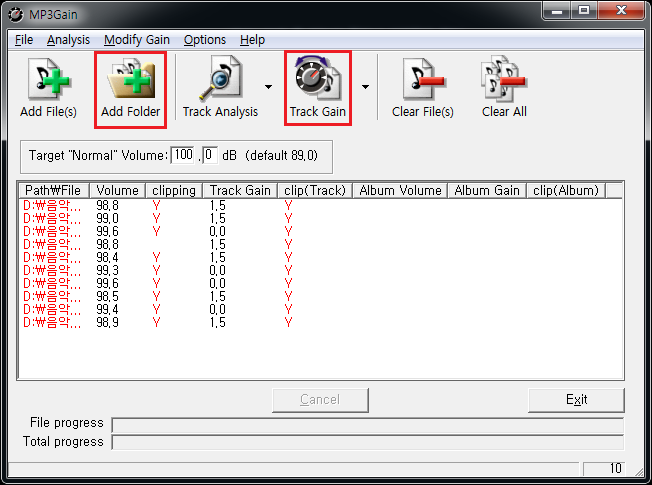Screen dimensions: 652x485
Task: Select the file row with volume 98,8 and clipping Y
Action: click(320, 205)
